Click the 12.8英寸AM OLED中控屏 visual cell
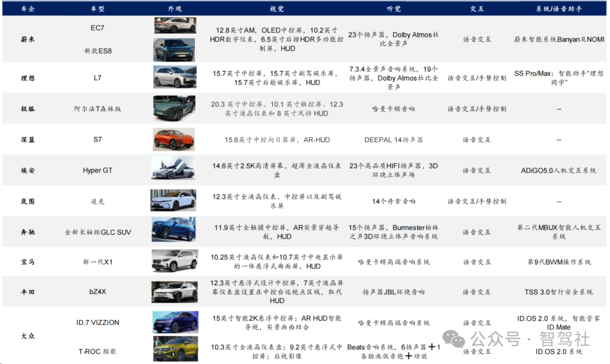The width and height of the screenshot is (610, 364). (x=277, y=40)
